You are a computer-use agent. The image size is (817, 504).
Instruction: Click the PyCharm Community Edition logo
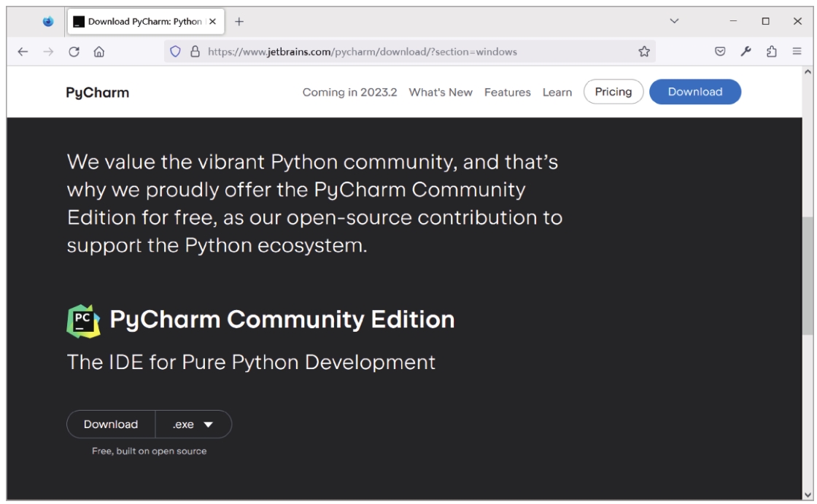tap(83, 320)
